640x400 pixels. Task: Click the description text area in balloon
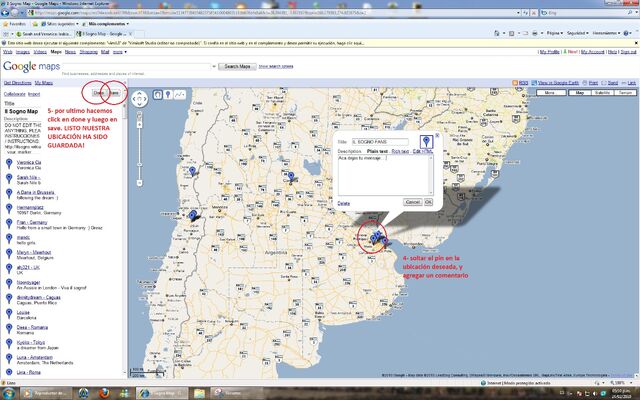[x=383, y=175]
